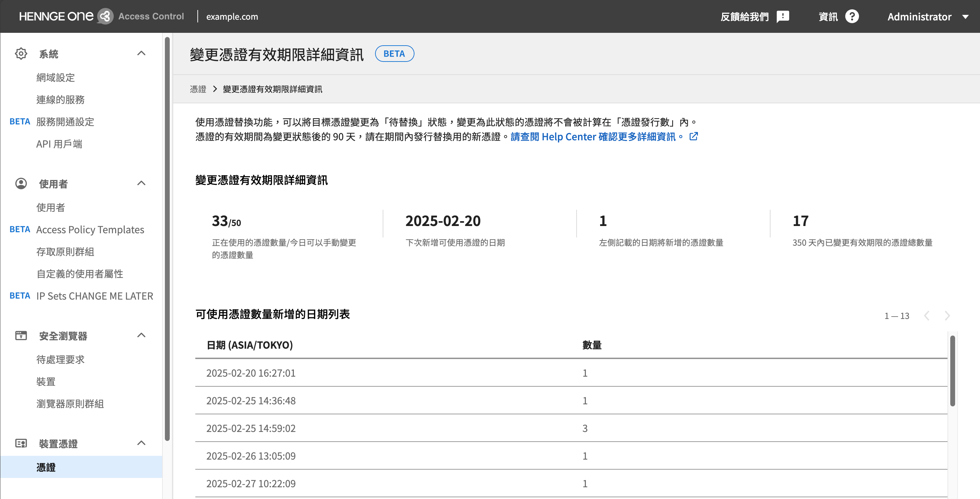The image size is (980, 499).
Task: Click the example.com domain text
Action: [232, 16]
